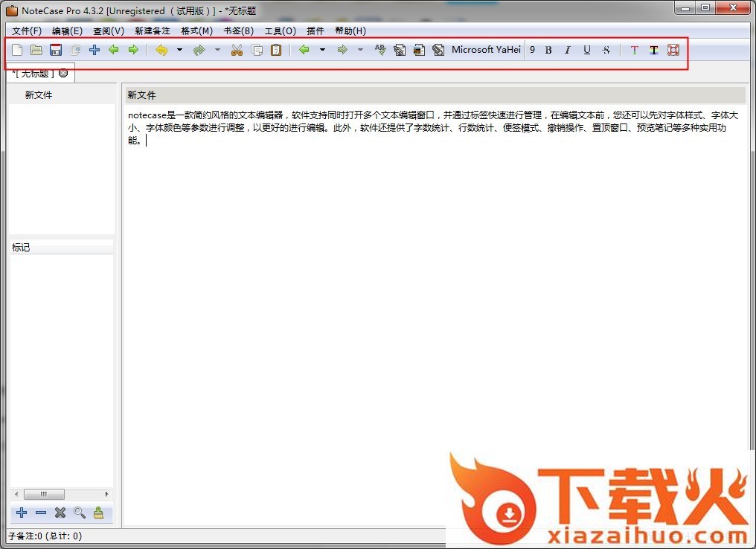Click the tags panel horizontal scrollbar thumb
756x549 pixels.
click(44, 494)
